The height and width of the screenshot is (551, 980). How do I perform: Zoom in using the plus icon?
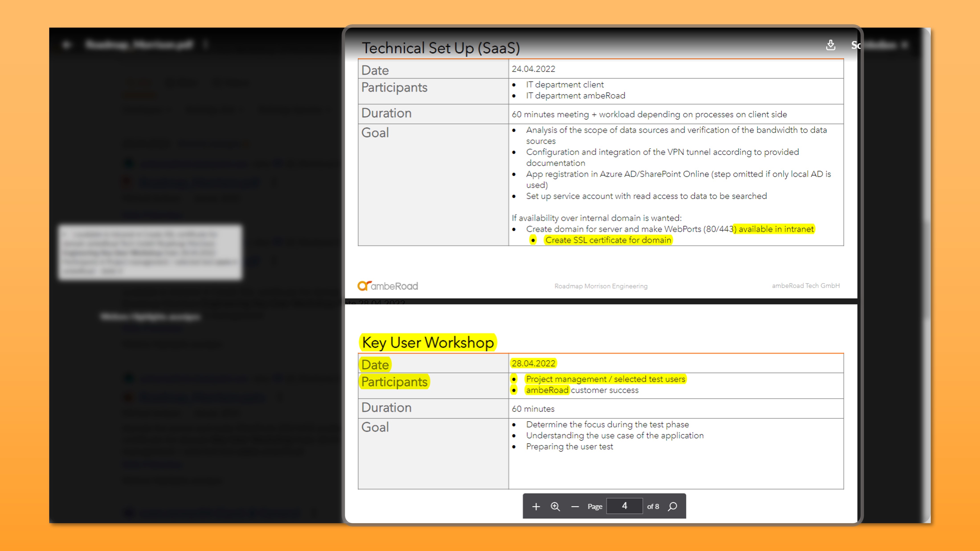pos(536,506)
